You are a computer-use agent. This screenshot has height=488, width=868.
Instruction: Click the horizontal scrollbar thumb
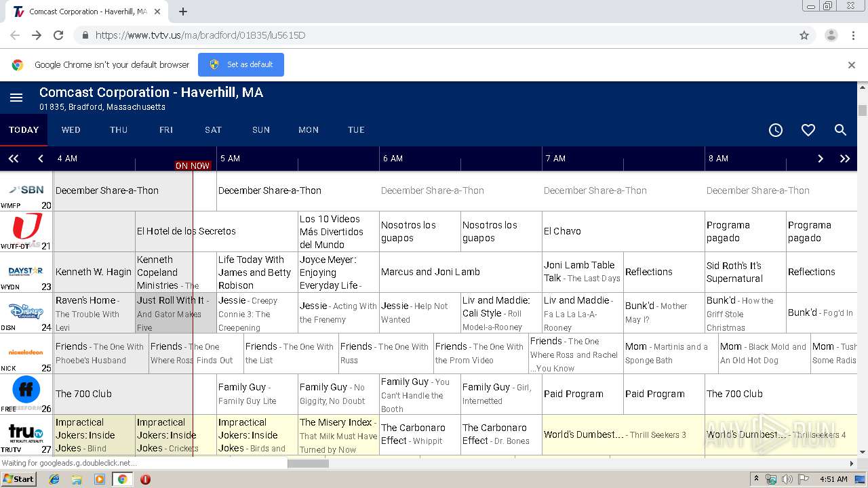(308, 464)
